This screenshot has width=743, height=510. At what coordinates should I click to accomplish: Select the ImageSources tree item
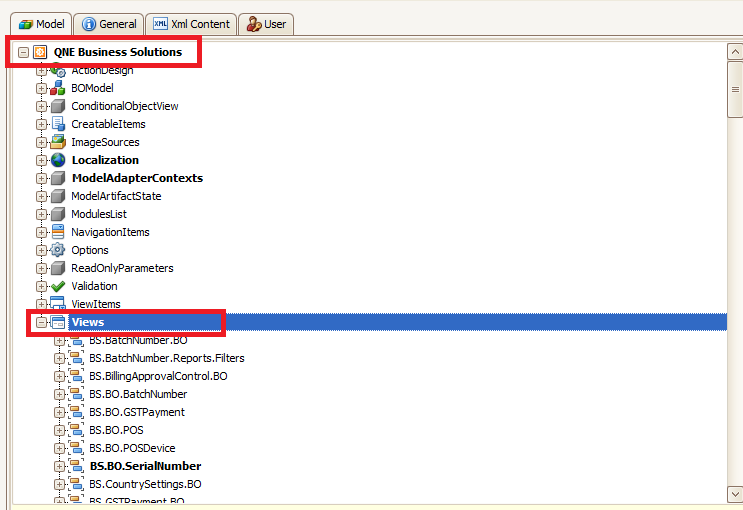(105, 142)
